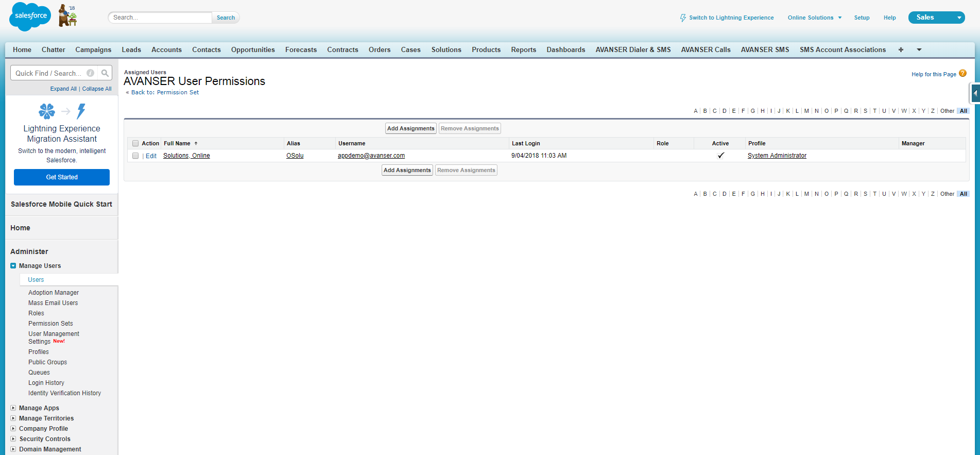This screenshot has height=455, width=980.
Task: Click Collapse All in sidebar
Action: [97, 89]
